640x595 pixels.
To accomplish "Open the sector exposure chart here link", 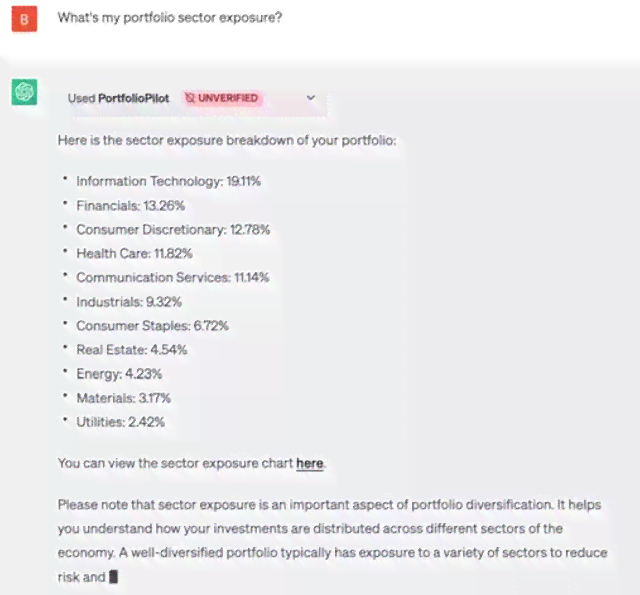I will 310,463.
